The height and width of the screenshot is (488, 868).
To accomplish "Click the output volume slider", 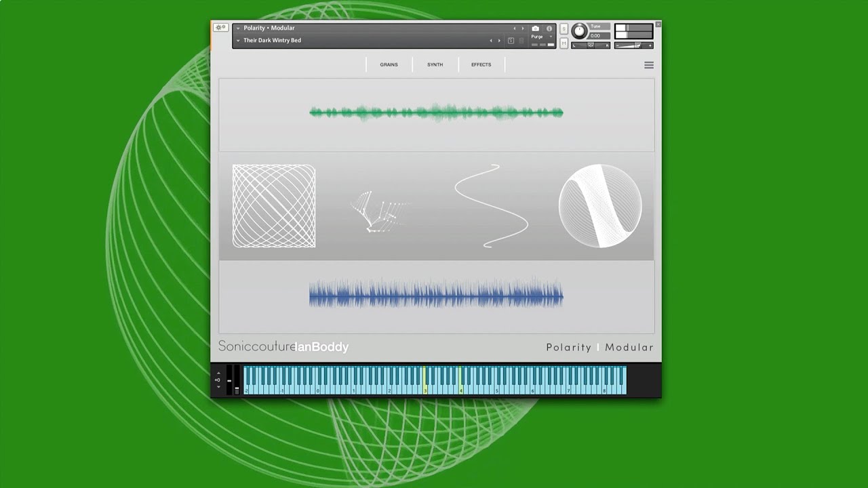I will click(634, 45).
